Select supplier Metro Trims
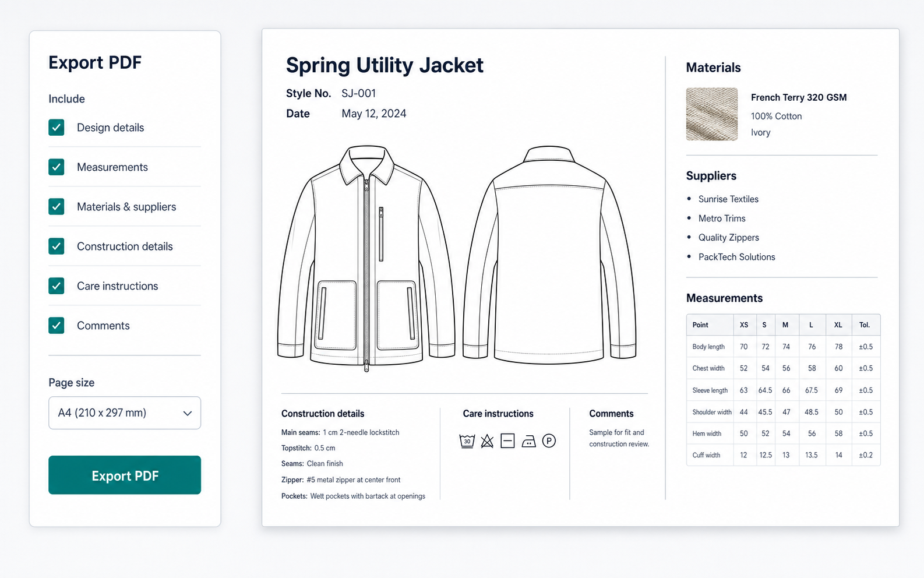This screenshot has height=578, width=924. pyautogui.click(x=722, y=218)
